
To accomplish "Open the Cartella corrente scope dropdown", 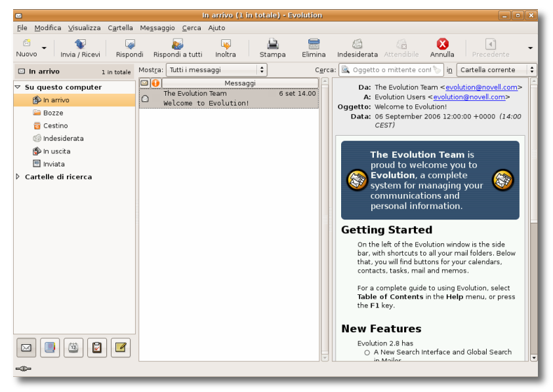I will [x=497, y=69].
